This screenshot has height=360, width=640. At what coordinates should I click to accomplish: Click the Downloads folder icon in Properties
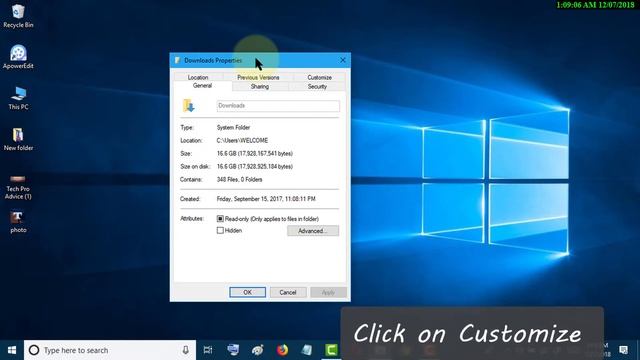click(x=189, y=106)
